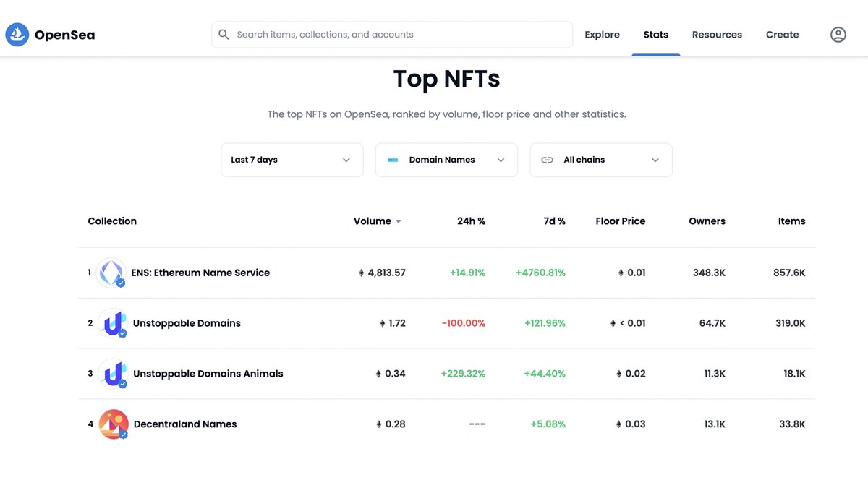Screen dimensions: 868x488
Task: Switch to the Explore tab
Action: click(602, 34)
